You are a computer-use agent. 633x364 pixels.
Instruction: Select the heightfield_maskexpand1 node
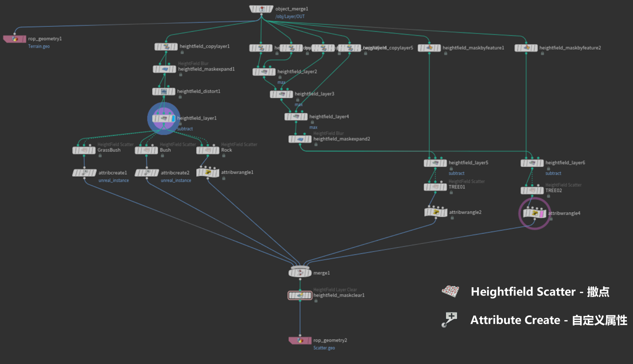point(164,69)
